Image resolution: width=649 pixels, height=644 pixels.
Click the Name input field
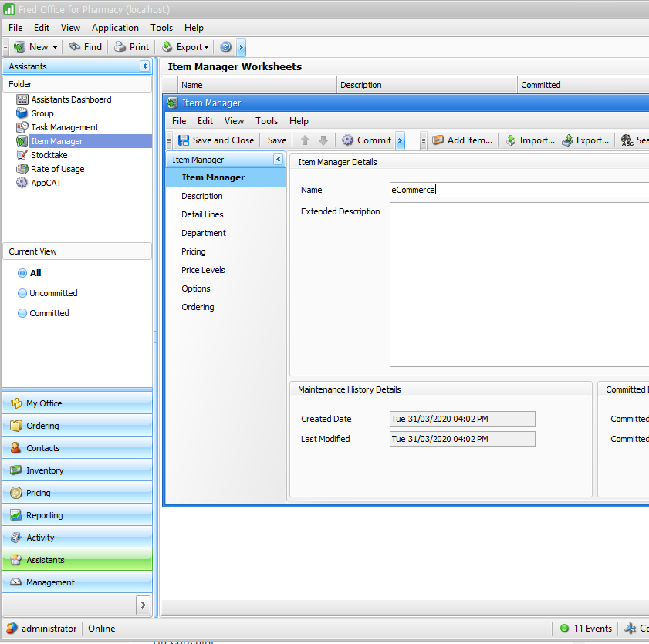coord(519,190)
